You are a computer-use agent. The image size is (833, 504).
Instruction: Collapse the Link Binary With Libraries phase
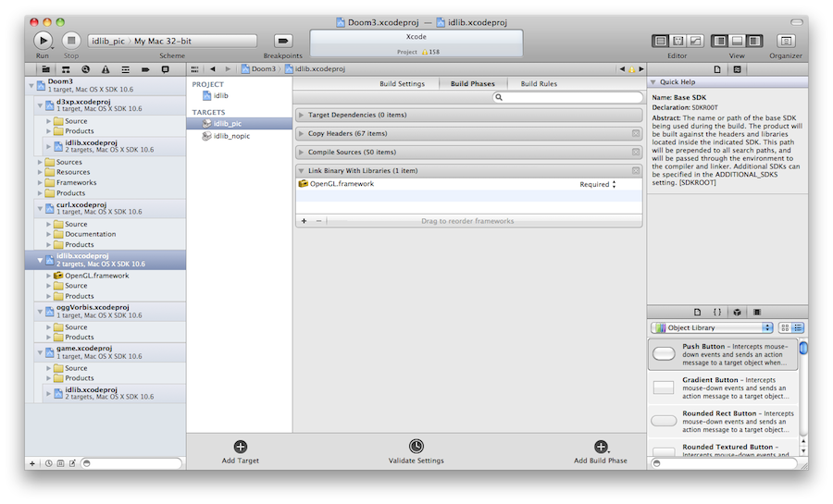click(301, 171)
